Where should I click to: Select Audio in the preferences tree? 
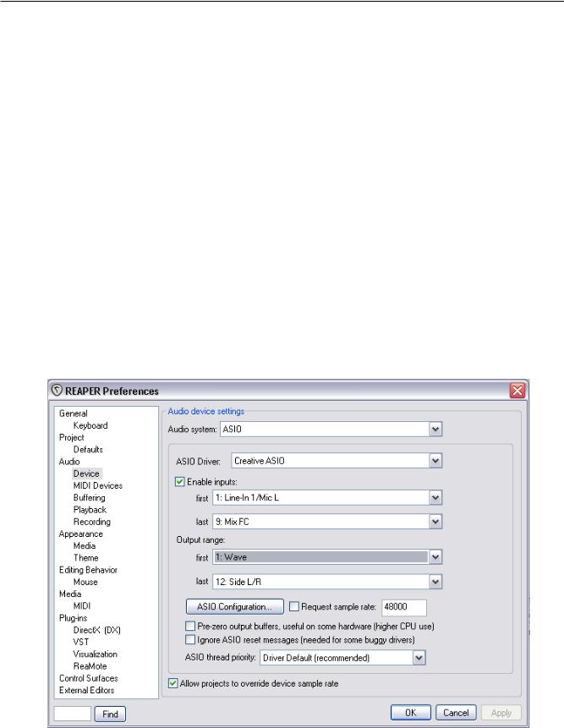click(x=69, y=462)
